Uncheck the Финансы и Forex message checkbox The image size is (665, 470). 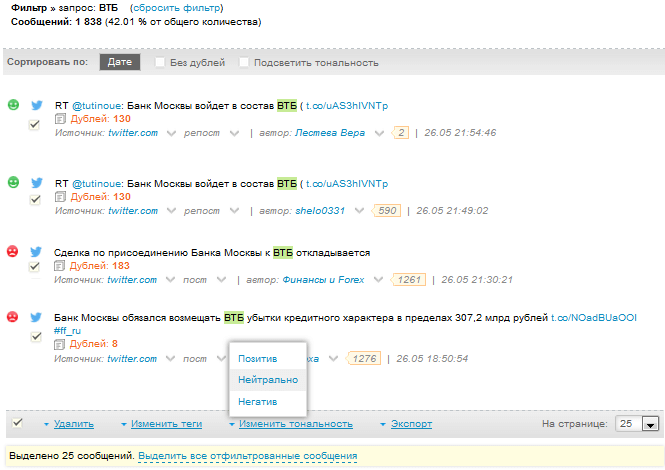(35, 267)
